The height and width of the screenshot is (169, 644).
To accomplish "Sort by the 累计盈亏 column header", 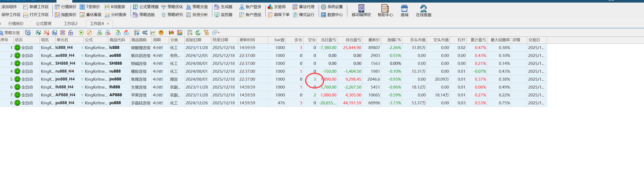I will 478,40.
